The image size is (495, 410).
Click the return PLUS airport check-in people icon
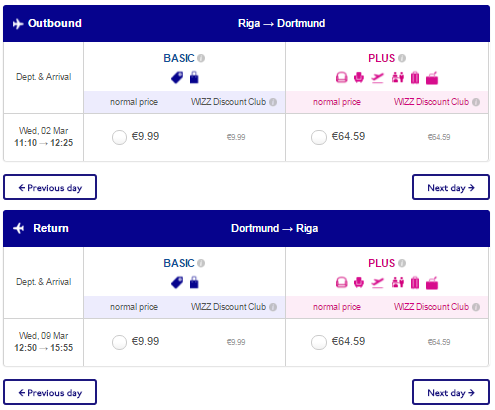(x=398, y=283)
